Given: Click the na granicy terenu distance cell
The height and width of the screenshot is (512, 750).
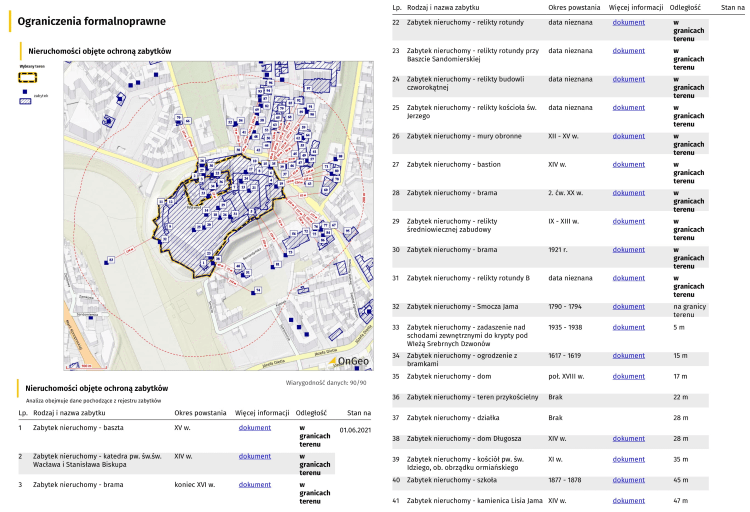Looking at the screenshot, I should 690,311.
